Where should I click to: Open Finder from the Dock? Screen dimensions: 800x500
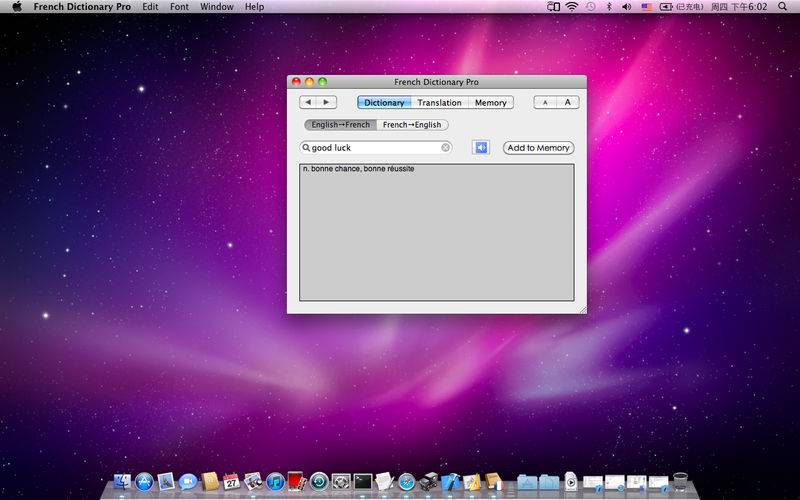click(122, 482)
